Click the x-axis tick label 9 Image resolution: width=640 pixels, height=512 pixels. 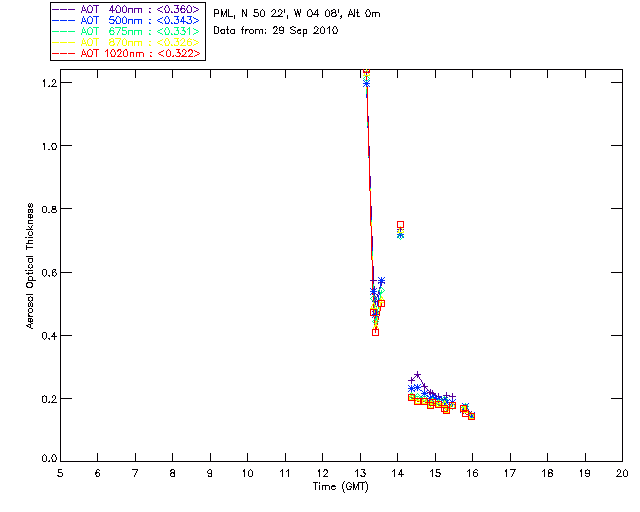coord(210,473)
